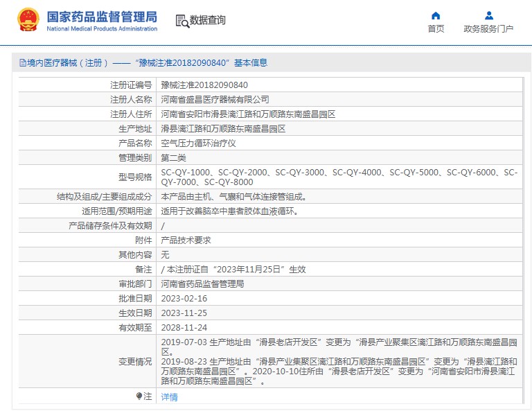
Task: Click the 首页 home icon
Action: (436, 15)
